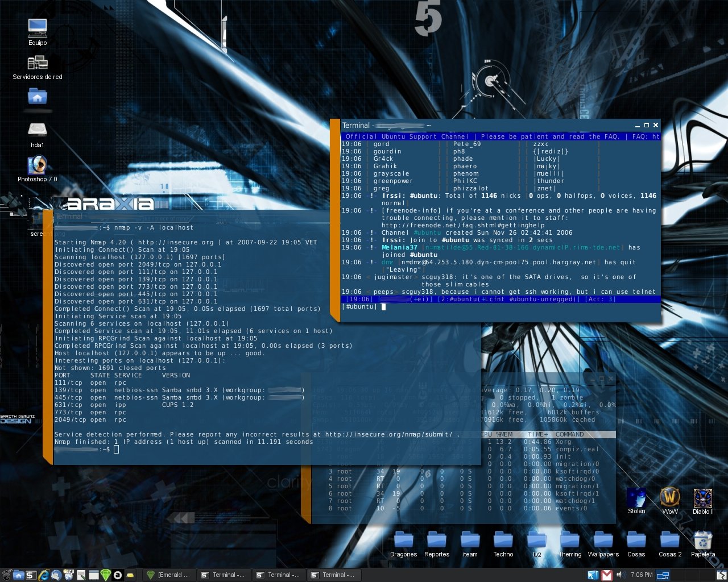The height and width of the screenshot is (582, 728).
Task: Switch to the [Emerald taskbar window
Action: pyautogui.click(x=171, y=575)
